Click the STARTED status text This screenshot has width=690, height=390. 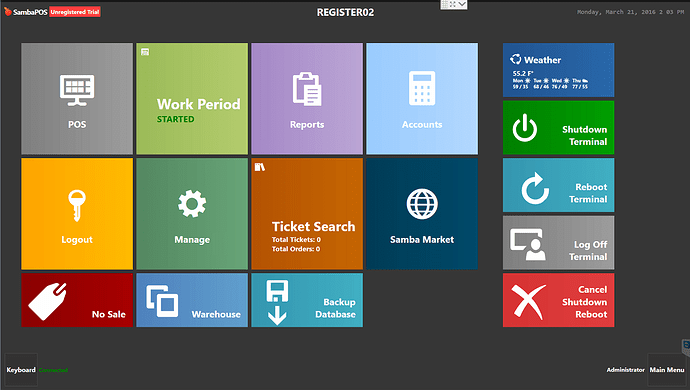(x=176, y=119)
